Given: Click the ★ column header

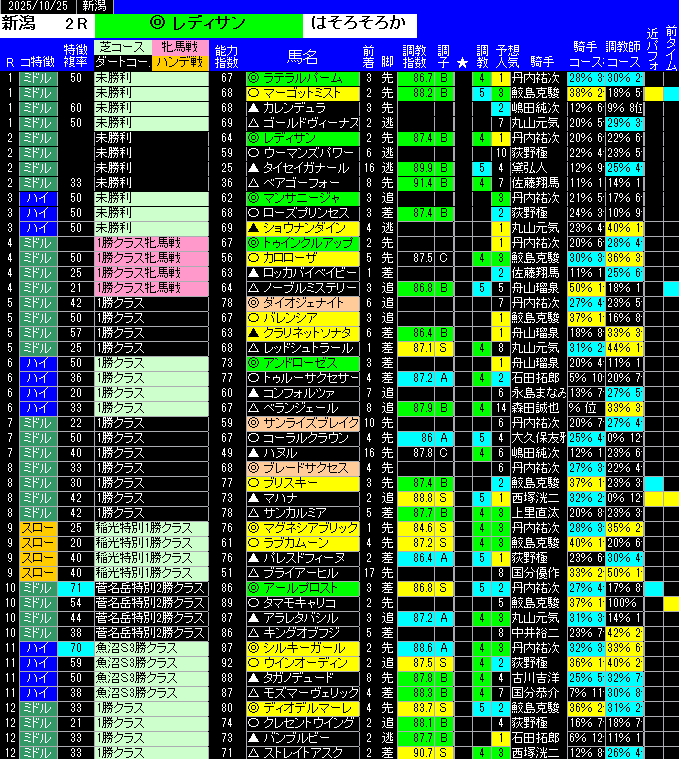Looking at the screenshot, I should [461, 62].
